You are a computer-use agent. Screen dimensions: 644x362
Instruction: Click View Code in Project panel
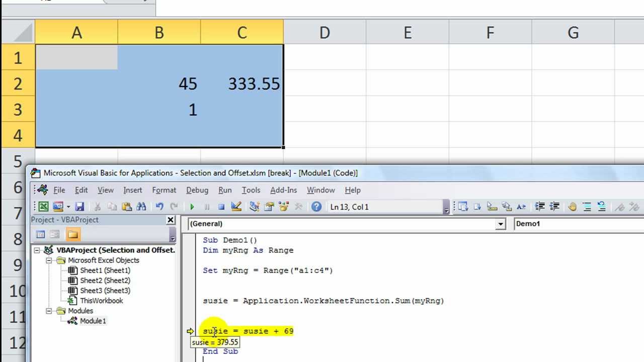(41, 234)
